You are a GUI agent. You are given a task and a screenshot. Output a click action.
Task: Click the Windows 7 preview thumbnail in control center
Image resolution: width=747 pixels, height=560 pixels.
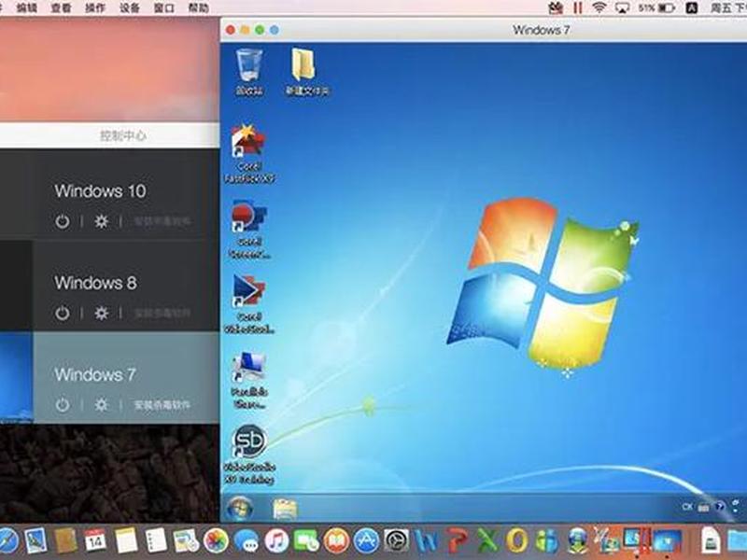click(16, 377)
